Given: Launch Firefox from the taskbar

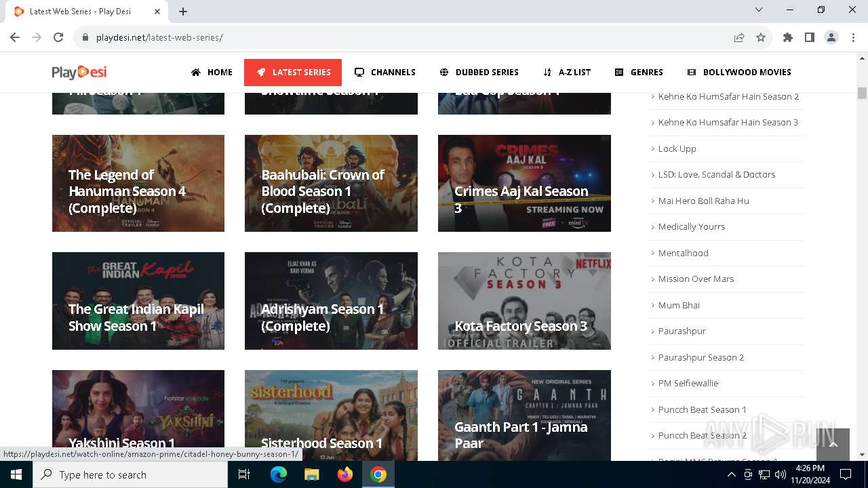Looking at the screenshot, I should (344, 474).
